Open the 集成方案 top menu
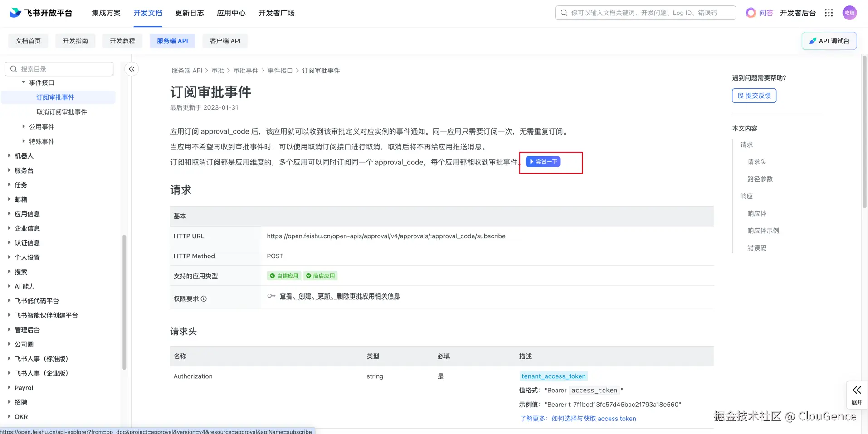 click(106, 13)
